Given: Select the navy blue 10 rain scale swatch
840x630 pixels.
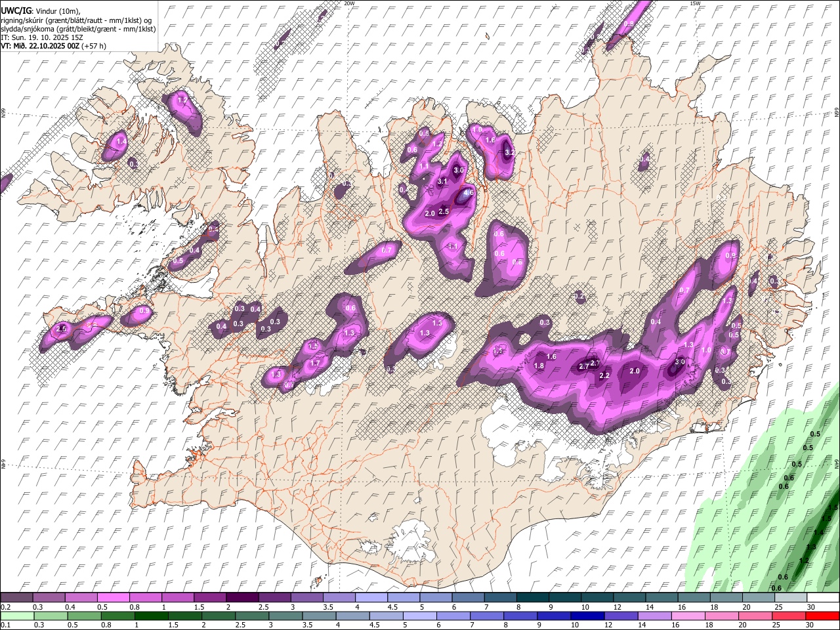Looking at the screenshot, I should (x=587, y=616).
